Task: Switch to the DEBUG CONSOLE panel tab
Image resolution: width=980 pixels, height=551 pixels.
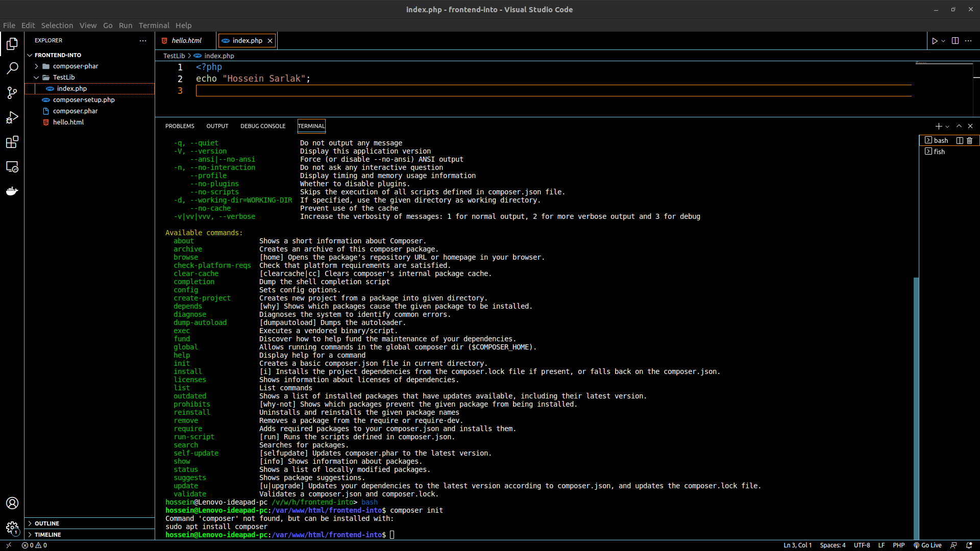Action: (x=263, y=126)
